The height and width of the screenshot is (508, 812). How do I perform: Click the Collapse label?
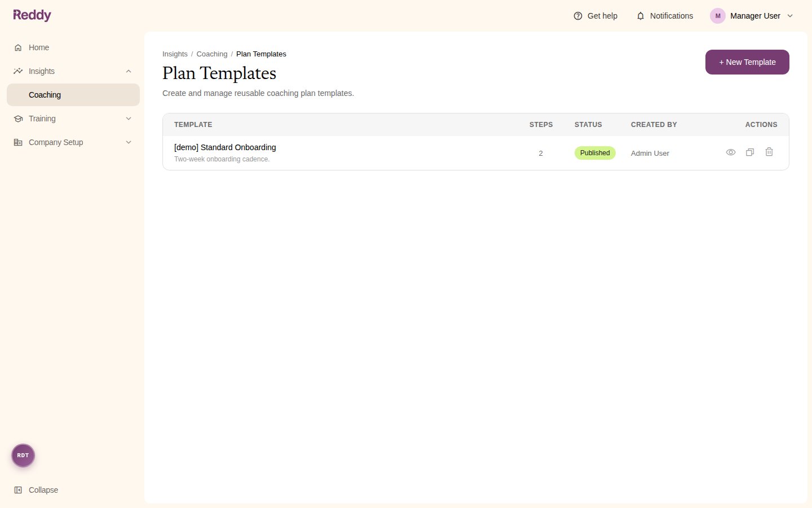[43, 490]
